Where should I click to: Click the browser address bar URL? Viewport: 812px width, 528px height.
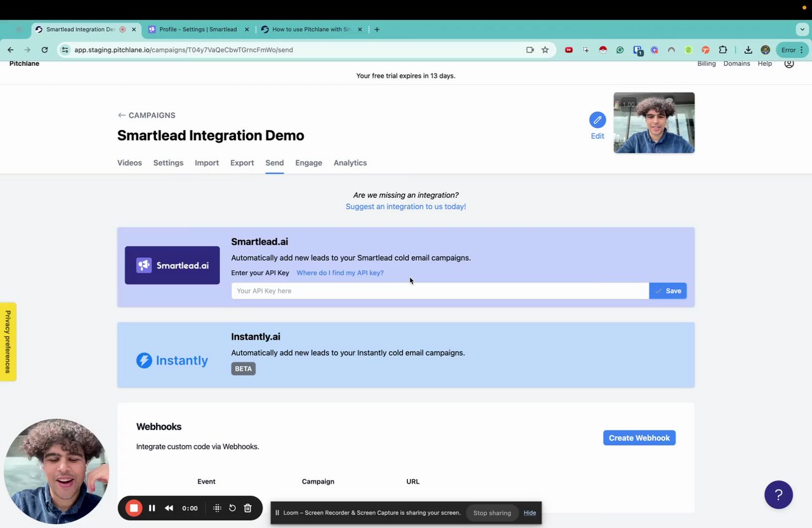pos(183,49)
